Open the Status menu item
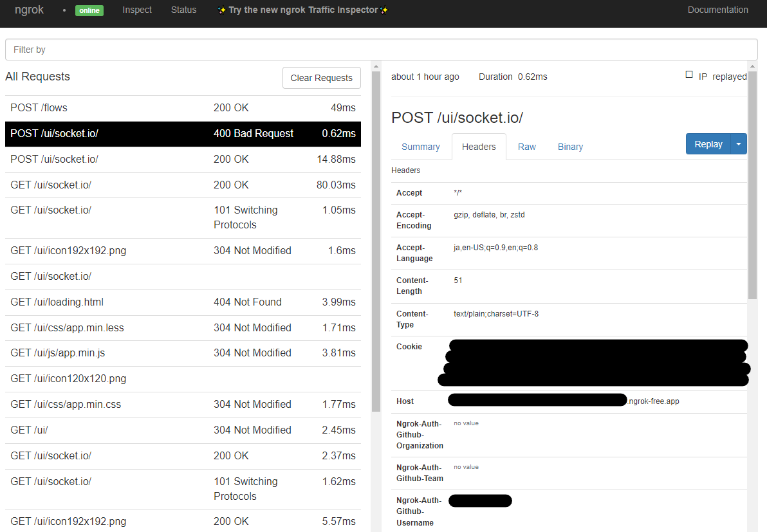Image resolution: width=767 pixels, height=532 pixels. (183, 10)
